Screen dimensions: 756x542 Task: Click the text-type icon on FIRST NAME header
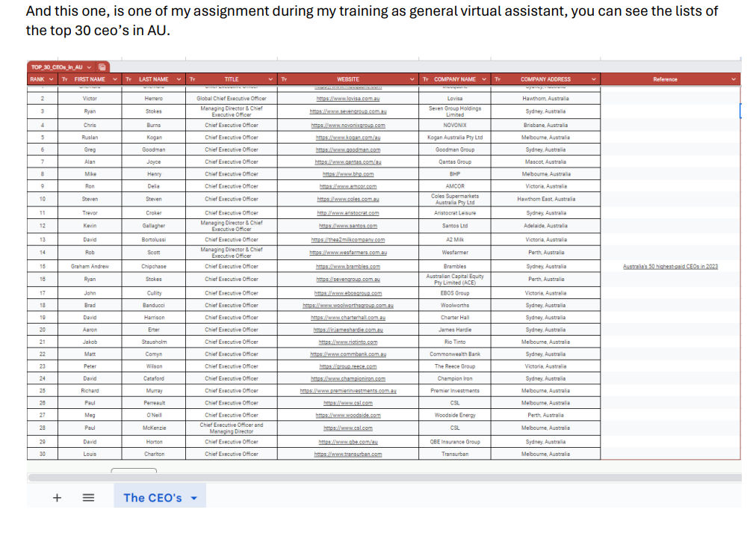64,79
